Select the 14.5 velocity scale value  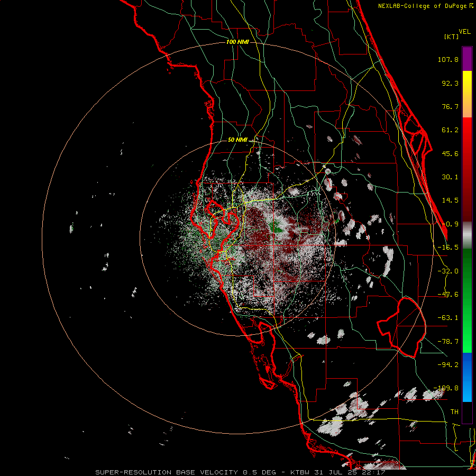[x=450, y=200]
